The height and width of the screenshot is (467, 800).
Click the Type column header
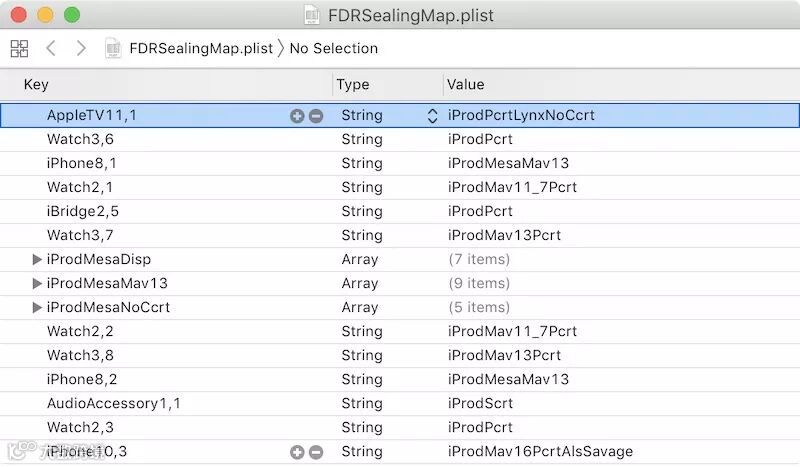[x=353, y=85]
